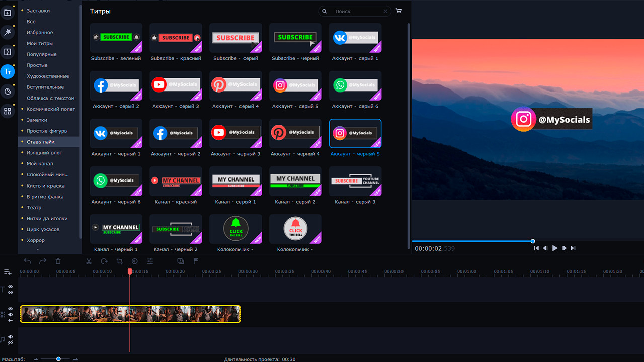Screen dimensions: 644x362
Task: Add a marker with the flag icon
Action: point(196,261)
